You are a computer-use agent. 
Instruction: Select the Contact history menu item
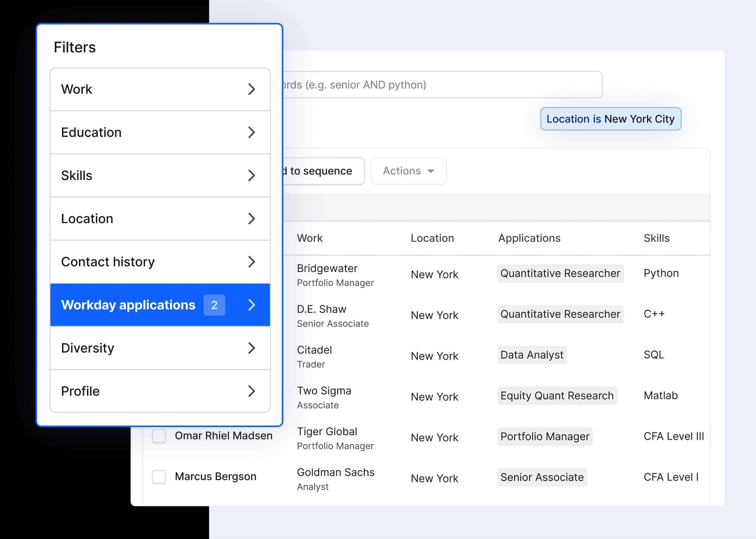108,262
